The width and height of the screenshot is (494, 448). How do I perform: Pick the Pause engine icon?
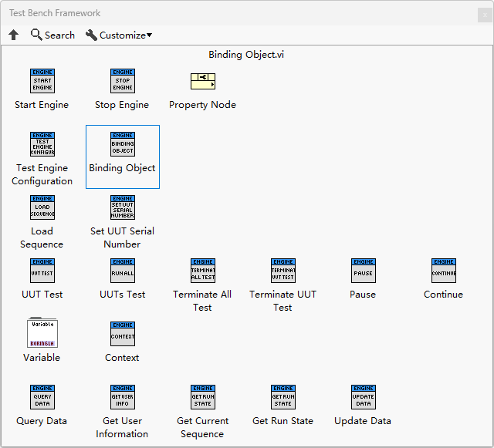363,271
